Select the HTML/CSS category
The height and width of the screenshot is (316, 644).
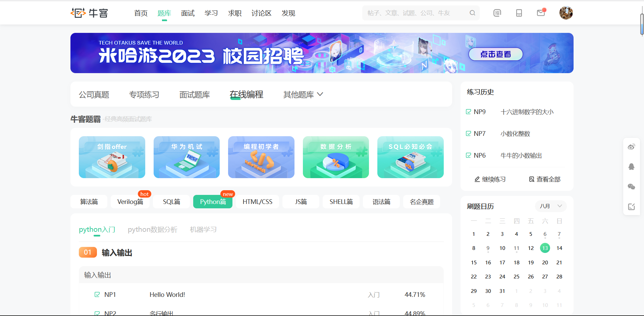[257, 202]
